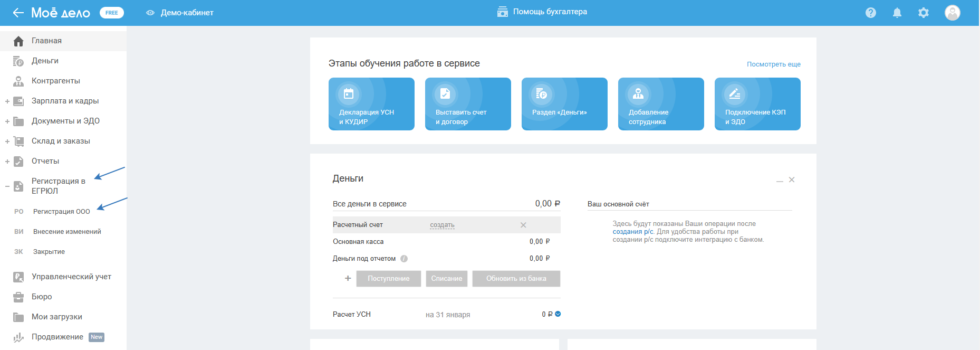Click the plus icon left of Поступление

click(348, 278)
